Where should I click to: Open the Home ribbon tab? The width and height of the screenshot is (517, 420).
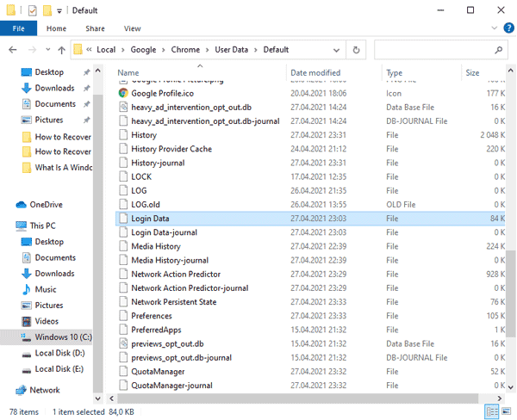56,28
